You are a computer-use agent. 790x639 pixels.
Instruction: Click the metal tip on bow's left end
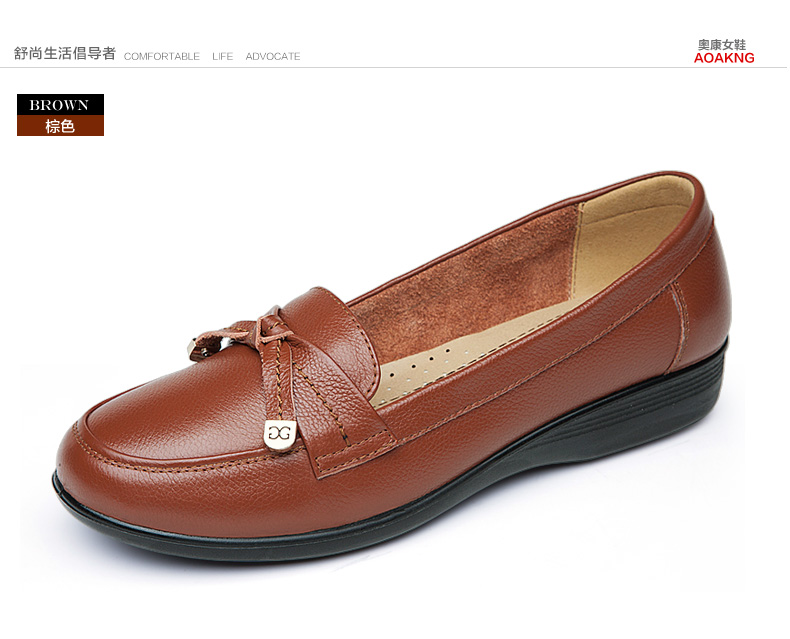[193, 350]
